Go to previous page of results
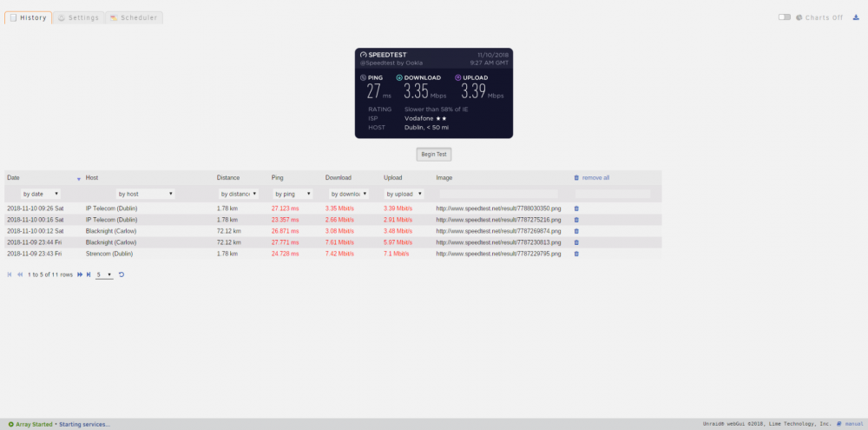 tap(20, 275)
